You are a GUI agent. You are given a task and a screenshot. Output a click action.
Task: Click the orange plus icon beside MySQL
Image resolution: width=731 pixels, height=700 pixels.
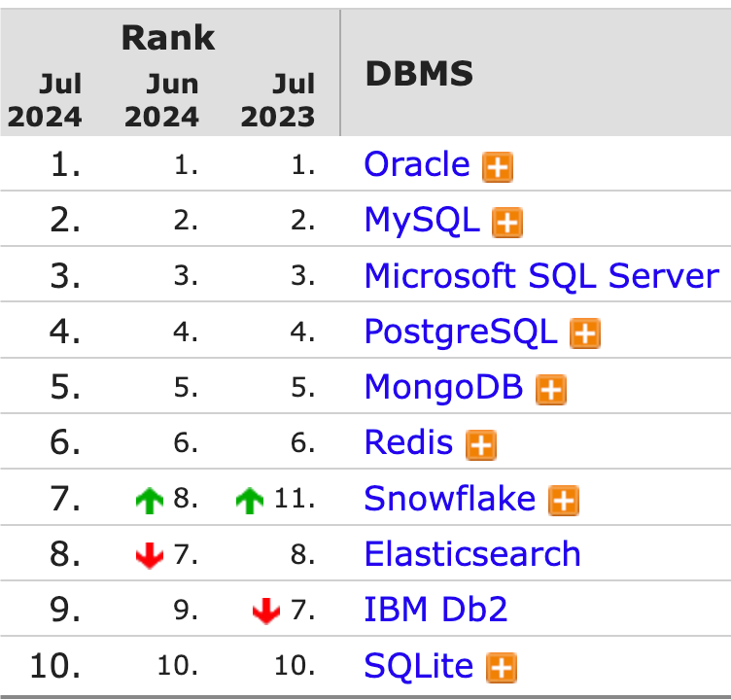click(507, 223)
